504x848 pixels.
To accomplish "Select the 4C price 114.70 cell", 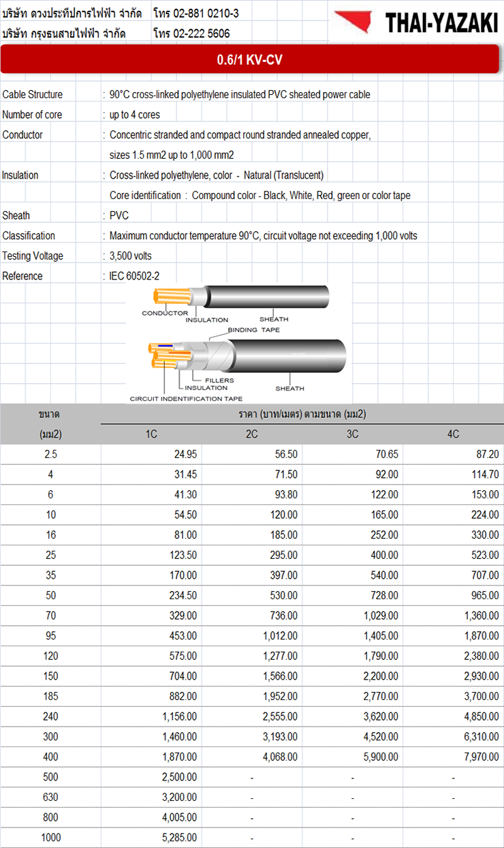I will 454,474.
